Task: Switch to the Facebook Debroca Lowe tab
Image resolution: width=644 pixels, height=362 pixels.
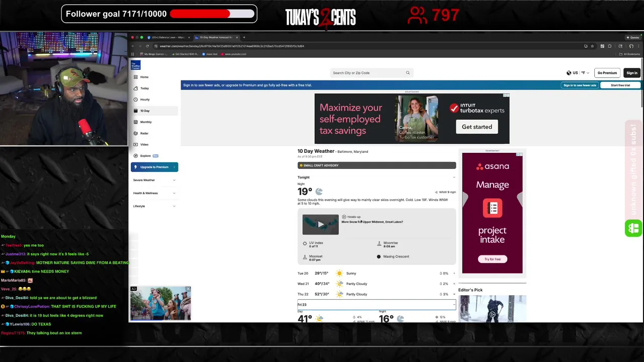Action: 168,37
